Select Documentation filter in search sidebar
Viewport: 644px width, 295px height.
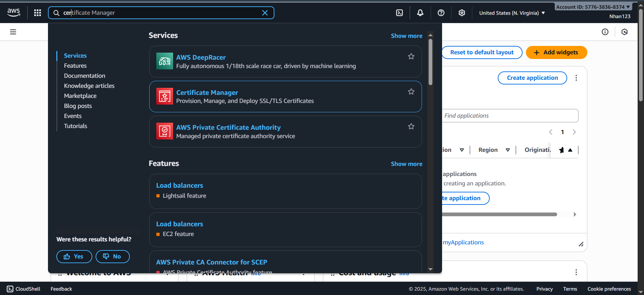(x=85, y=76)
